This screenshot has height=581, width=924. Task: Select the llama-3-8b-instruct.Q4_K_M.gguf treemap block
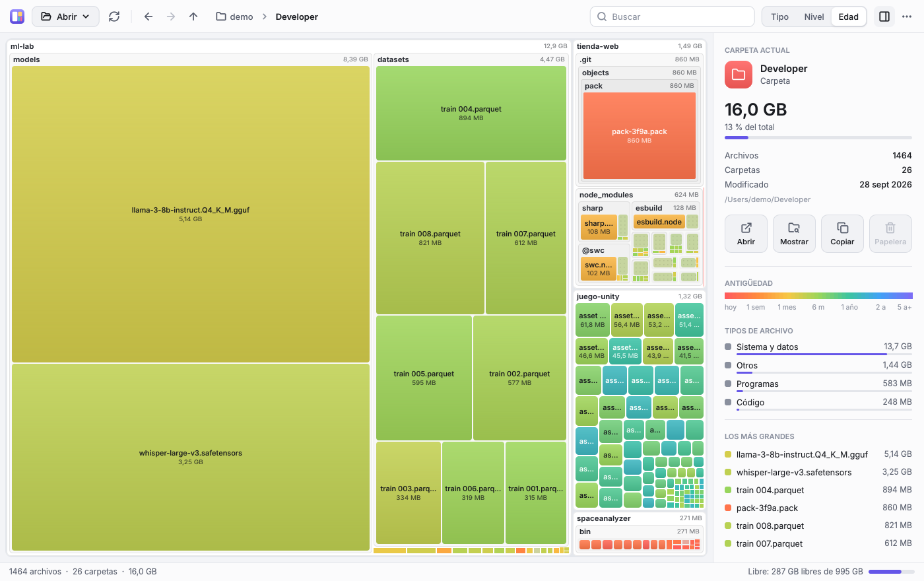[x=191, y=214]
